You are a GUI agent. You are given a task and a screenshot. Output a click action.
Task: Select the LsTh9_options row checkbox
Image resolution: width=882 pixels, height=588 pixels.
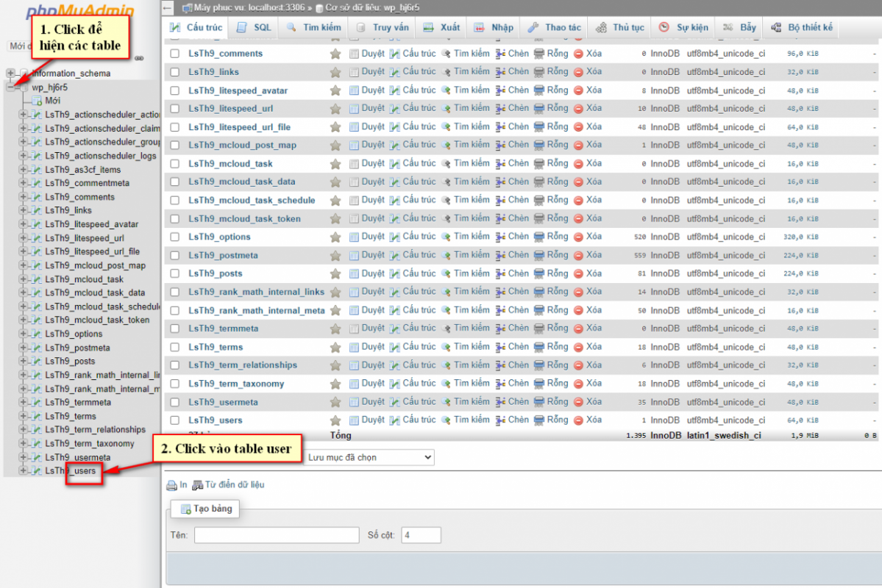pos(174,237)
